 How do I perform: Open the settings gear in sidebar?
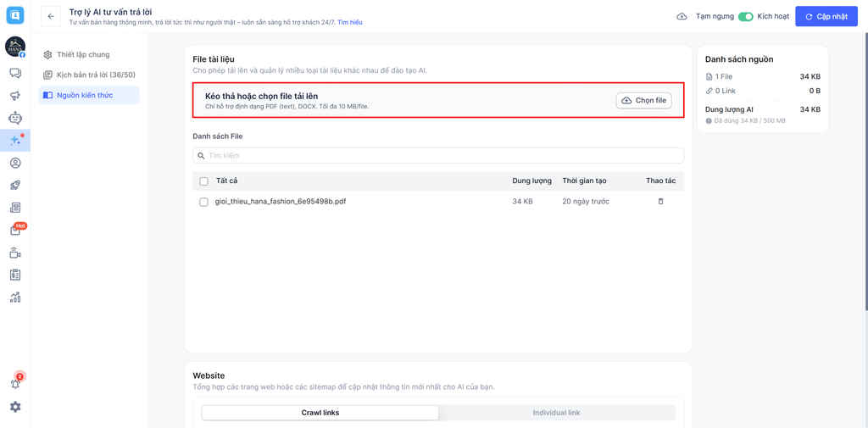click(15, 407)
